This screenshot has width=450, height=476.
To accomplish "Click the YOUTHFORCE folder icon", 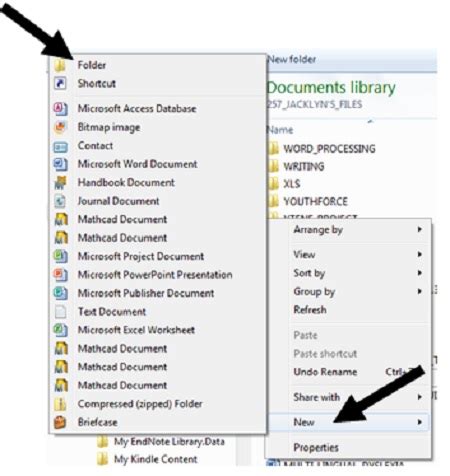I will 274,201.
